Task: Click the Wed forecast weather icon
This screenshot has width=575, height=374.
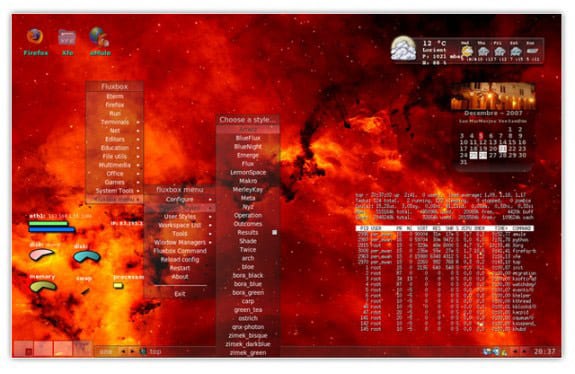Action: 466,51
